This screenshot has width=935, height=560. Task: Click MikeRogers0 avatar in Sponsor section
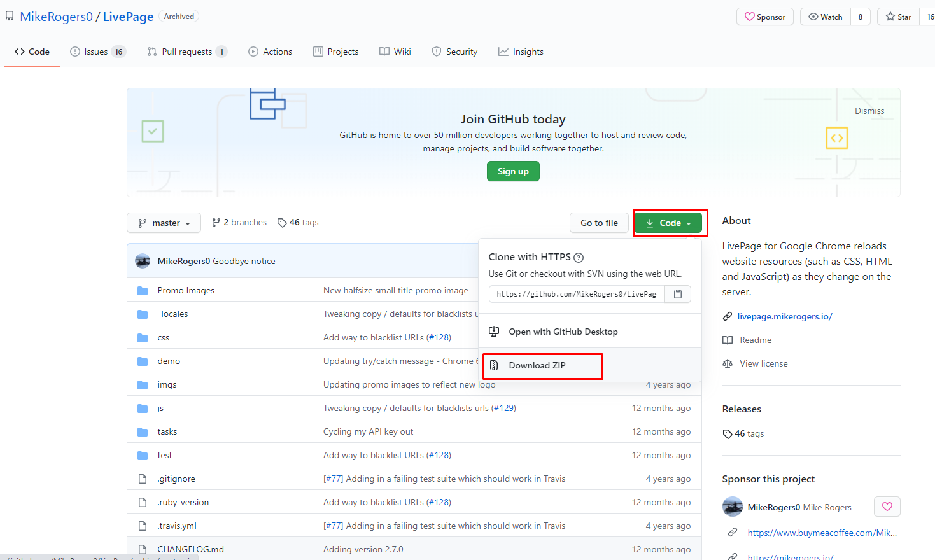point(733,507)
